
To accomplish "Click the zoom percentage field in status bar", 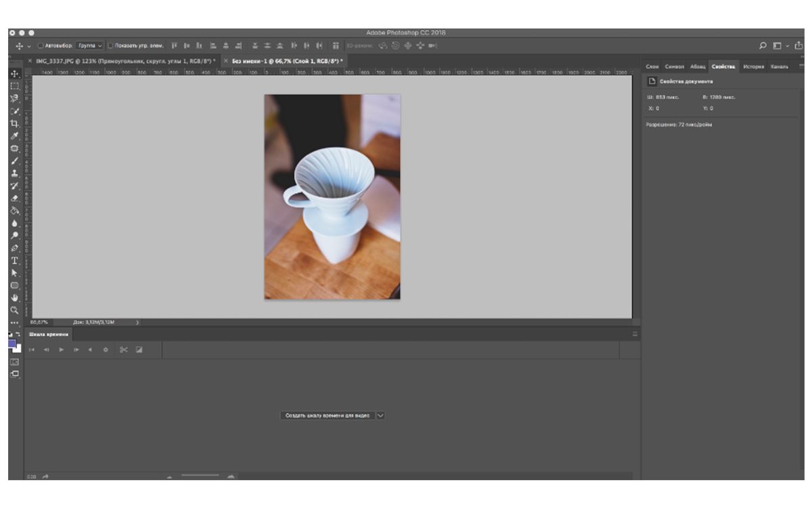I will pyautogui.click(x=39, y=322).
